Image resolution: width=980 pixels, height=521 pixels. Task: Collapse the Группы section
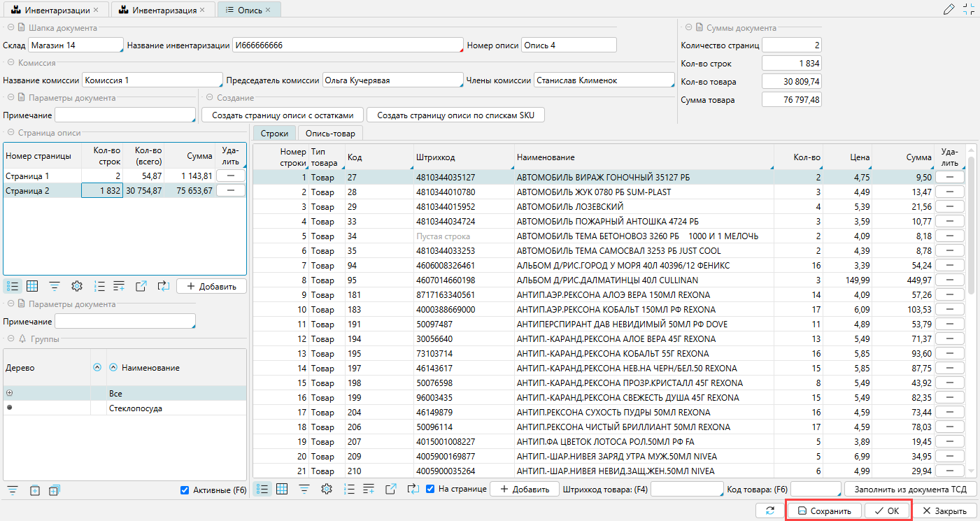[x=11, y=339]
